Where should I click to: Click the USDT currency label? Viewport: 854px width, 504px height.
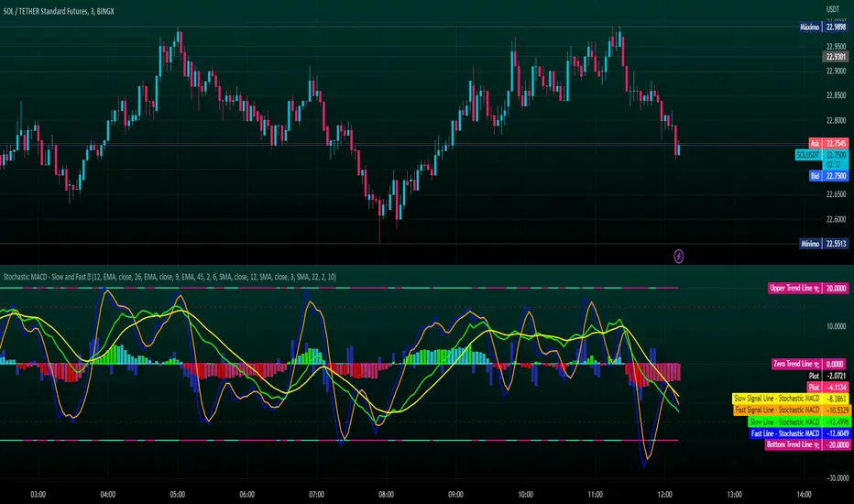click(x=833, y=8)
